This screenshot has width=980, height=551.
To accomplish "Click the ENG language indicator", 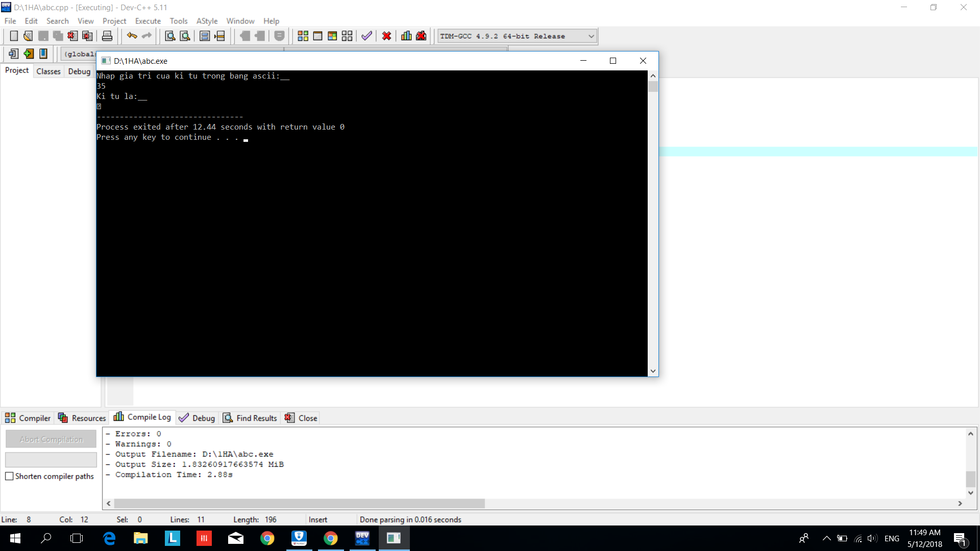I will click(892, 539).
